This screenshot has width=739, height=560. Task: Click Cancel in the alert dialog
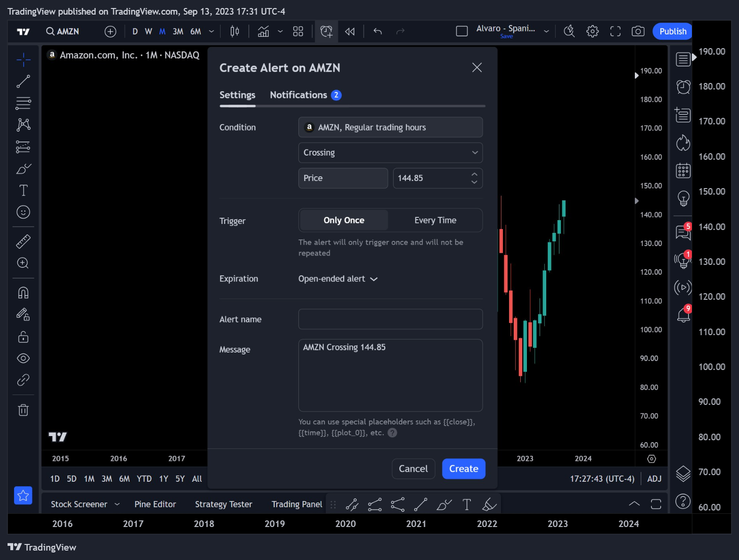pyautogui.click(x=413, y=469)
